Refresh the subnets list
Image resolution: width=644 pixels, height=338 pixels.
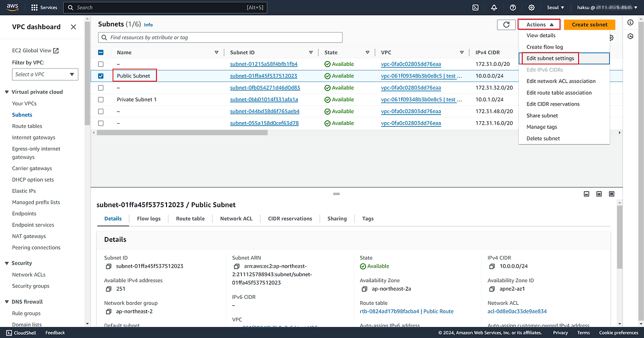[506, 25]
